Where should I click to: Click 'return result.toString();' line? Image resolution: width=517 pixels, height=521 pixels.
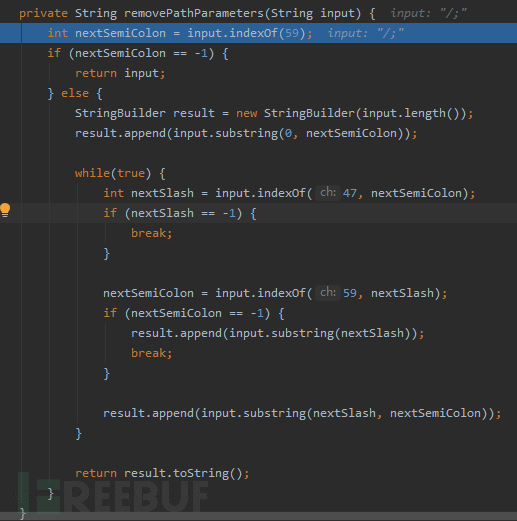162,473
